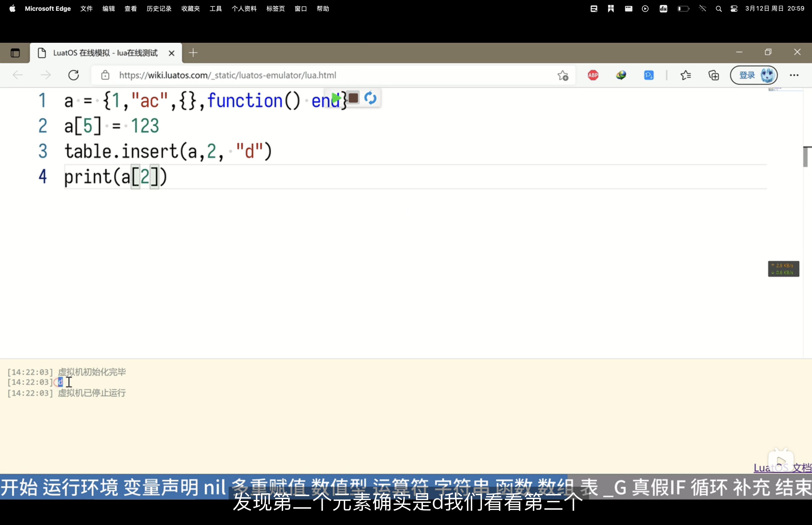
Task: Reset the editor with the blue refresh arrows
Action: tap(370, 98)
